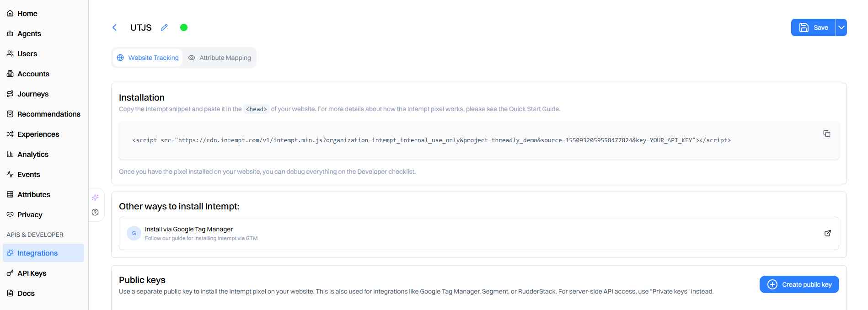Screen dimensions: 868x310
Task: Click the Events pulse icon
Action: (10, 174)
